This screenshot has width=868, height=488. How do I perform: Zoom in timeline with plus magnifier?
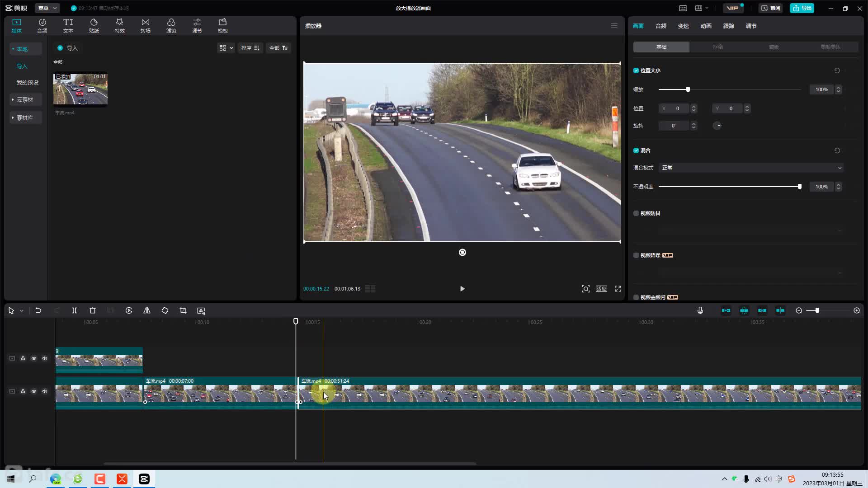tap(857, 310)
